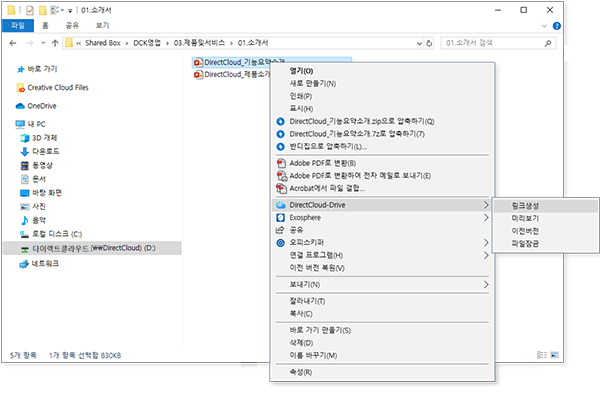Viewport: 600px width, 400px height.
Task: Click the Forward navigation arrow
Action: (x=29, y=43)
